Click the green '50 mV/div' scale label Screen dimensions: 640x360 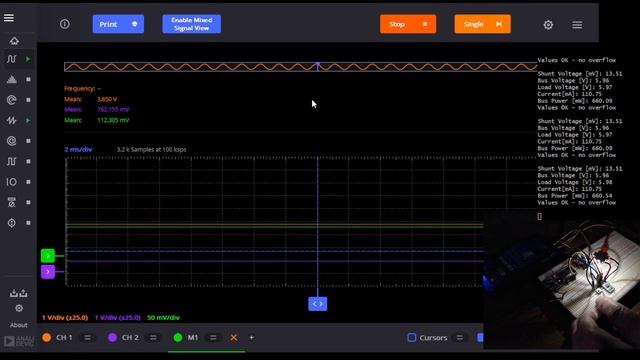point(163,318)
